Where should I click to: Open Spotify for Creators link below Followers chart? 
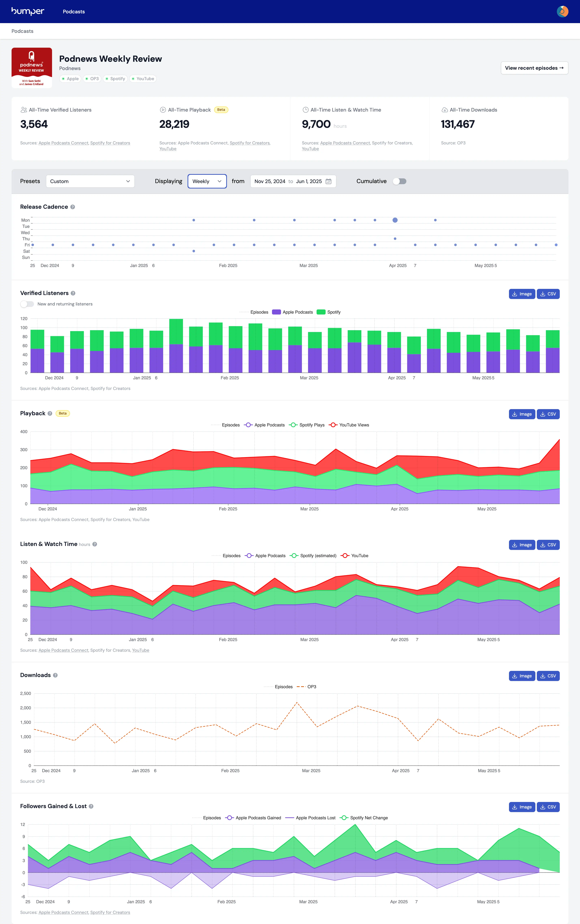110,912
